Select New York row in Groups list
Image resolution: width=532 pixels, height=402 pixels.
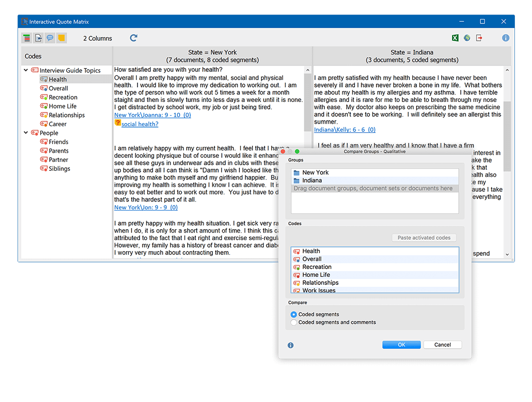pos(375,173)
